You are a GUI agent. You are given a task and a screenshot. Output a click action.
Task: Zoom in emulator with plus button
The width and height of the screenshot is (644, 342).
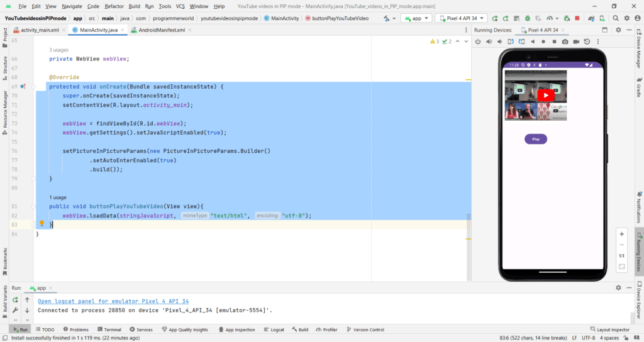click(x=622, y=234)
